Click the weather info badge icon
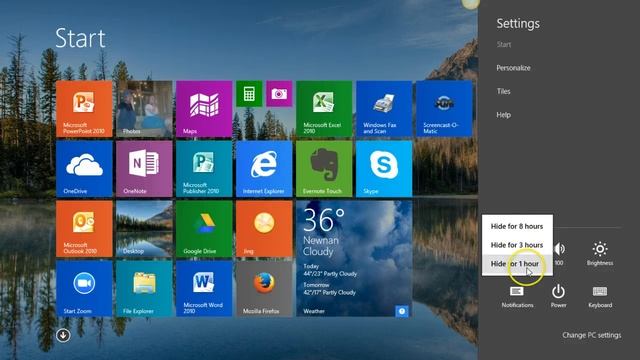The height and width of the screenshot is (360, 640). (402, 311)
